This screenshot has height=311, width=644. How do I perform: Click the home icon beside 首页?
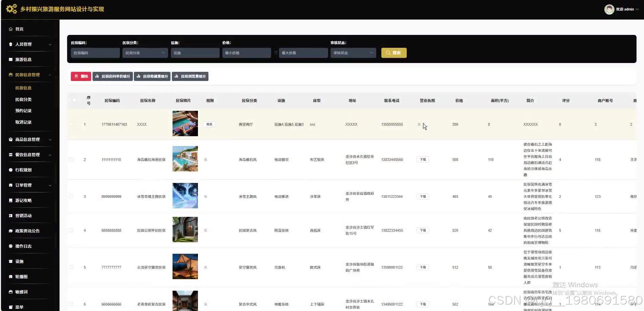(x=11, y=29)
